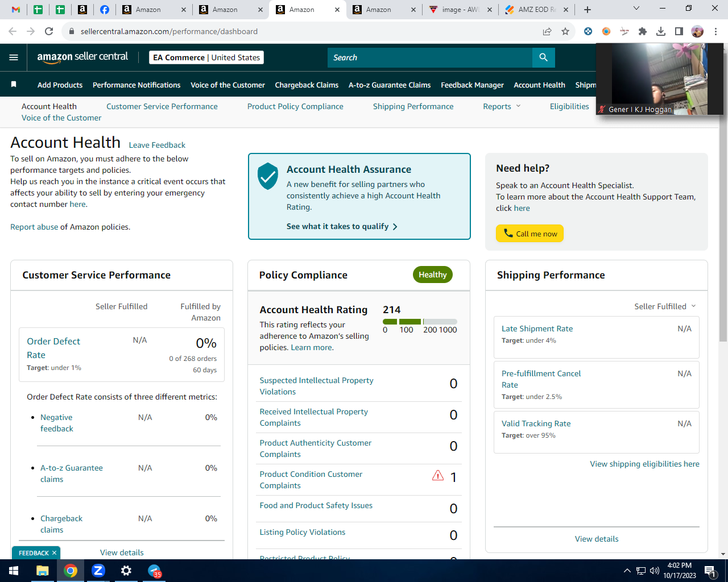728x582 pixels.
Task: Click the Seller Central search field
Action: tap(430, 57)
